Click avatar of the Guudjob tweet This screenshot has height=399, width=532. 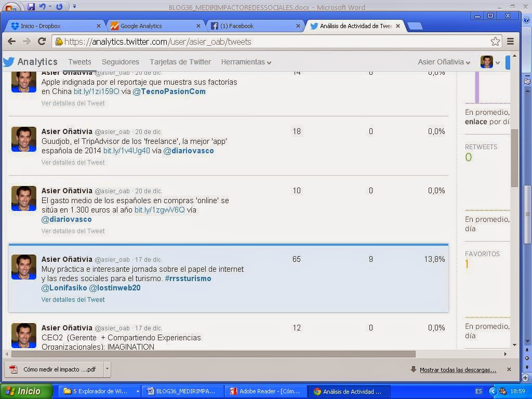(24, 139)
